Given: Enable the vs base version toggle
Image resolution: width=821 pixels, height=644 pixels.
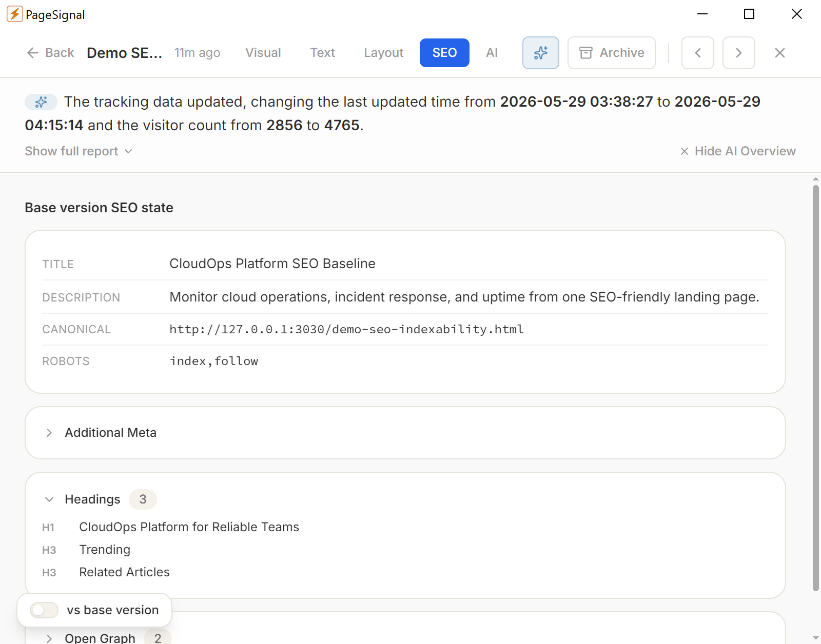Looking at the screenshot, I should [44, 610].
